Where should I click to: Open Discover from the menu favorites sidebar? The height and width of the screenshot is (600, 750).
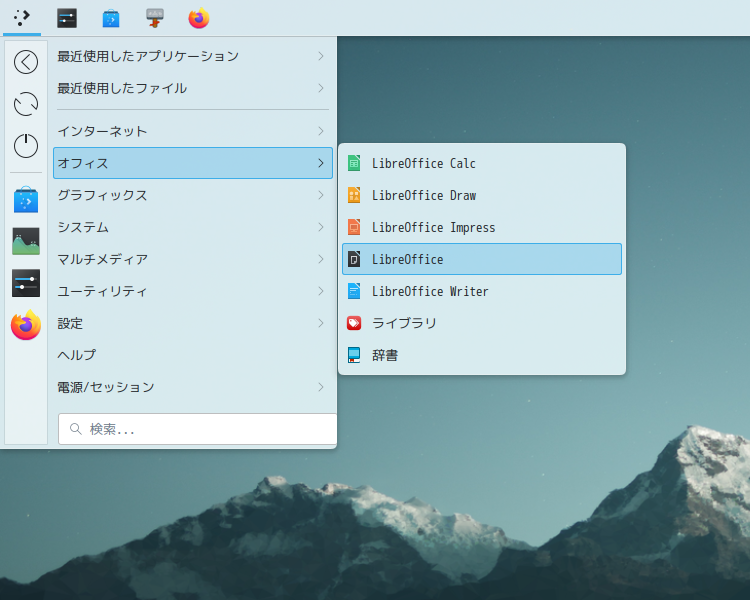point(26,200)
